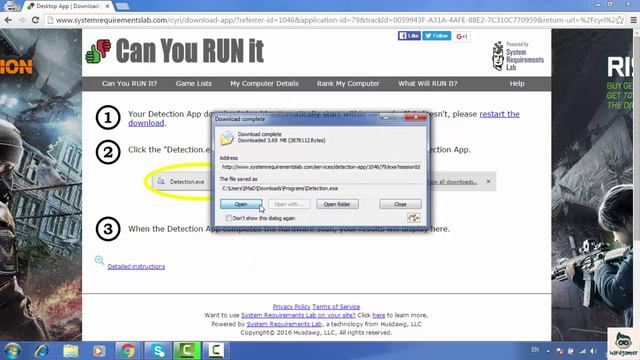Click the network signal icon in tray
Screen dimensions: 640x360
582,351
